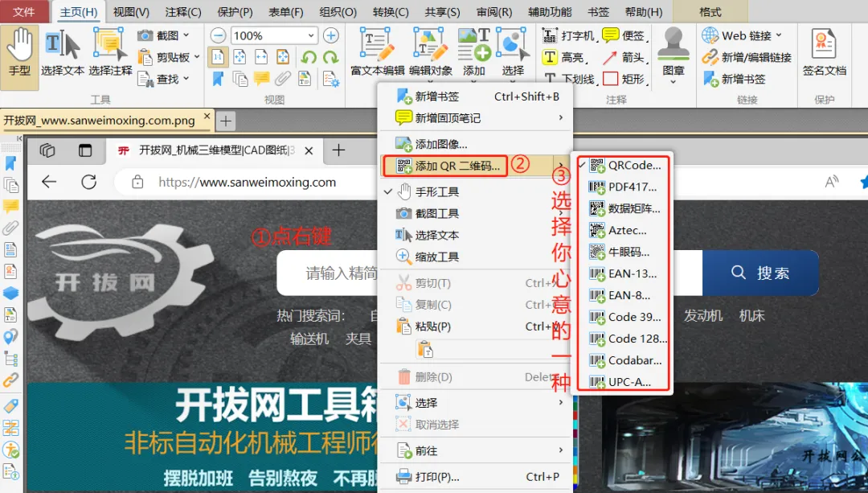Image resolution: width=868 pixels, height=493 pixels.
Task: Click the search input 请输入精简 field
Action: [x=328, y=273]
